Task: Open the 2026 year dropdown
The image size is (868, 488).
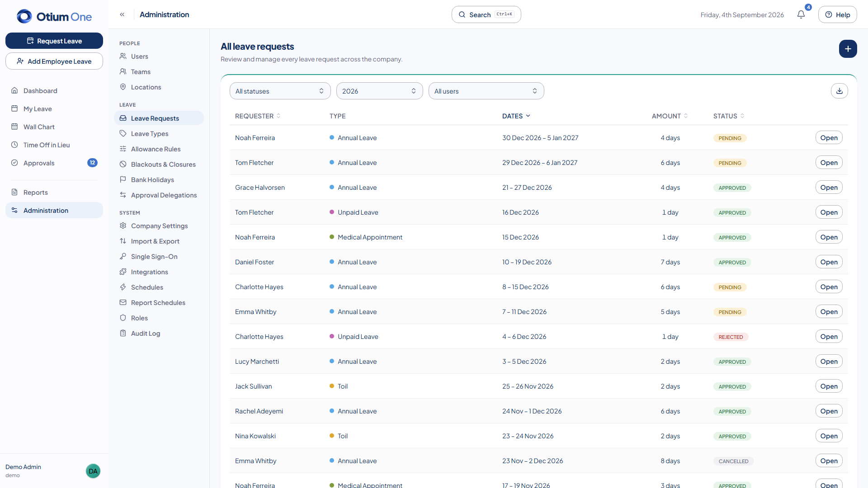Action: (x=380, y=91)
